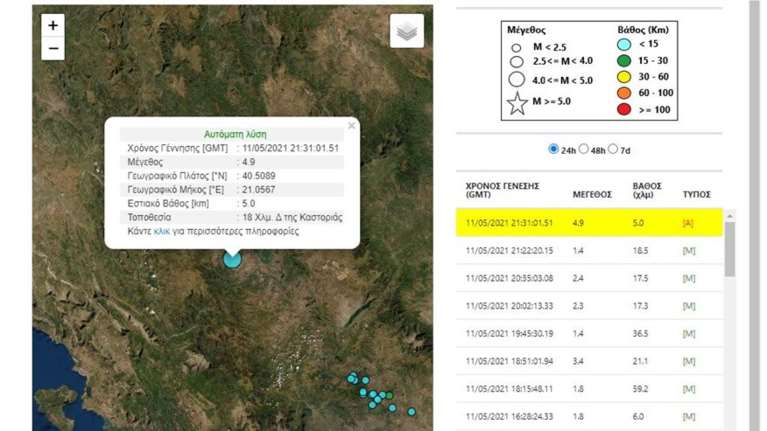The height and width of the screenshot is (431, 767).
Task: Select the 48h time range
Action: 584,149
